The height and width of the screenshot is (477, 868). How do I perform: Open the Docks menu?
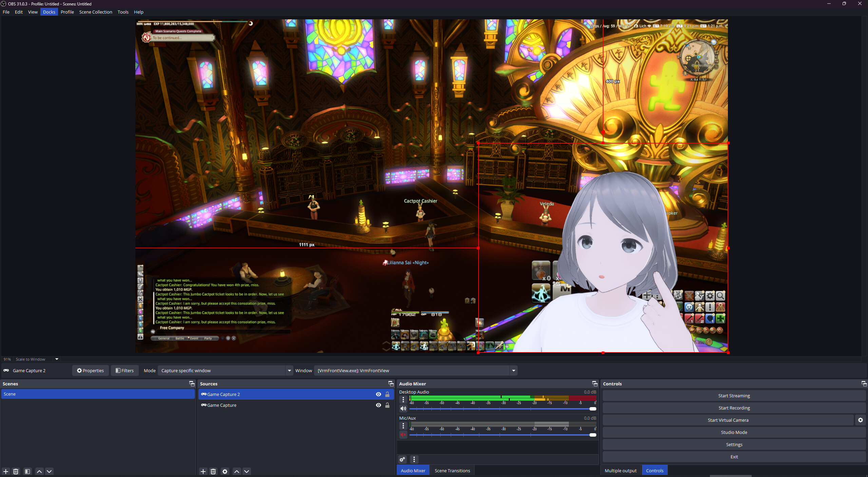[49, 12]
